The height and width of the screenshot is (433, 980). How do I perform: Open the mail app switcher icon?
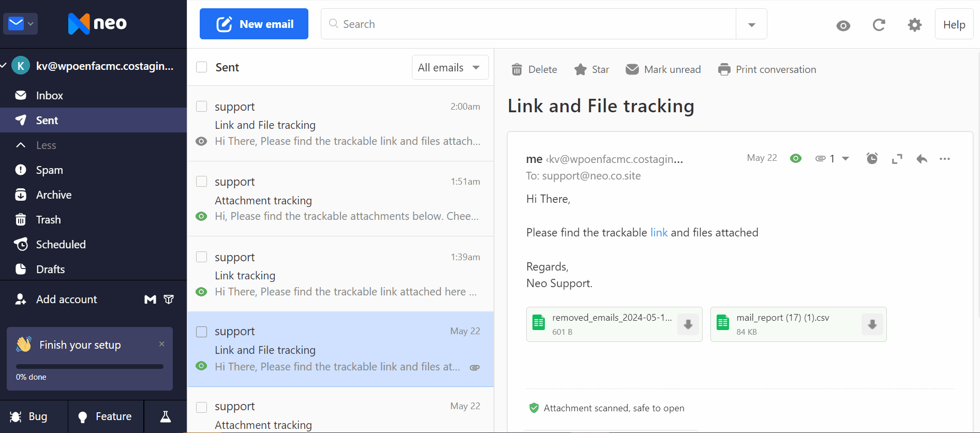point(20,24)
